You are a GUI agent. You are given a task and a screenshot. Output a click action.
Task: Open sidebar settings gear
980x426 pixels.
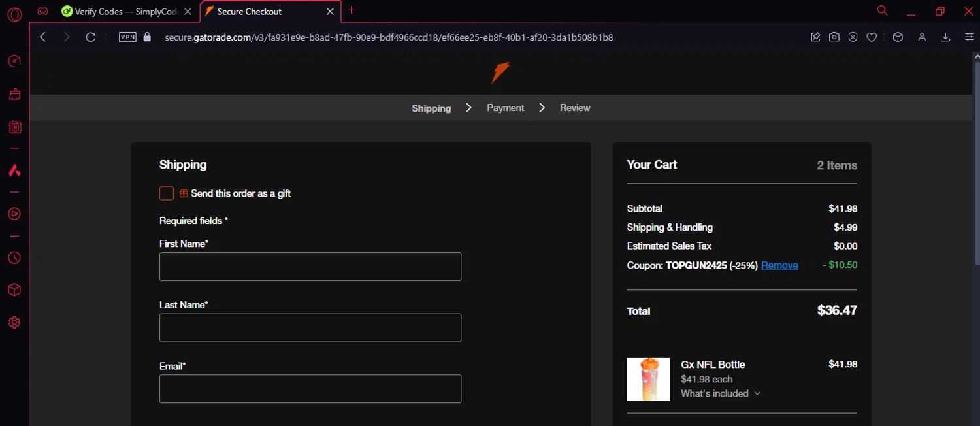(x=14, y=322)
